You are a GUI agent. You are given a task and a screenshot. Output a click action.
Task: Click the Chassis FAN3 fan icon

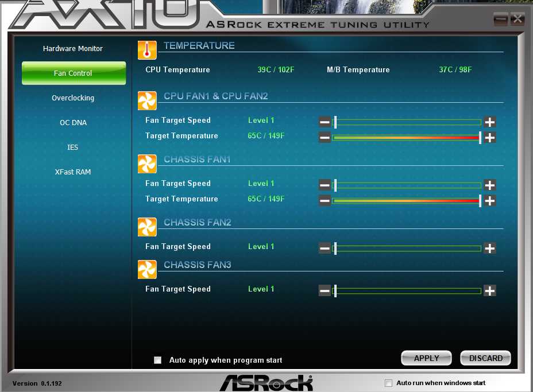tap(147, 269)
